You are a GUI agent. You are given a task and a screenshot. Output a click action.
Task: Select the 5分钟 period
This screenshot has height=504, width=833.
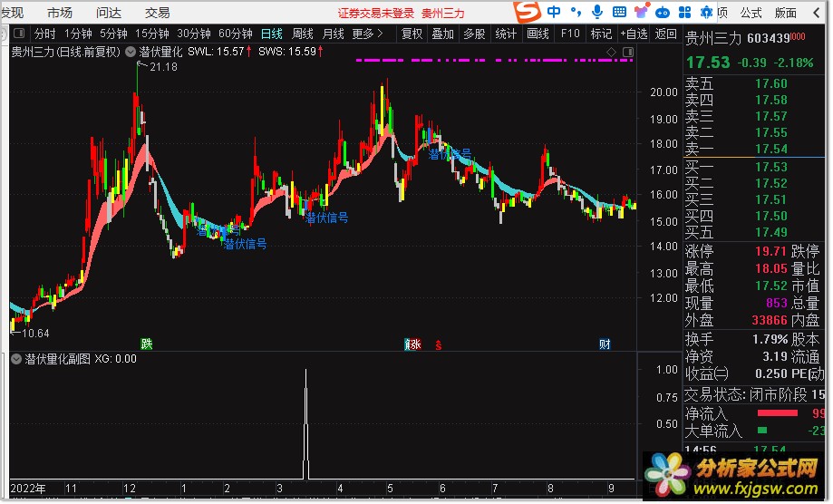[x=113, y=34]
